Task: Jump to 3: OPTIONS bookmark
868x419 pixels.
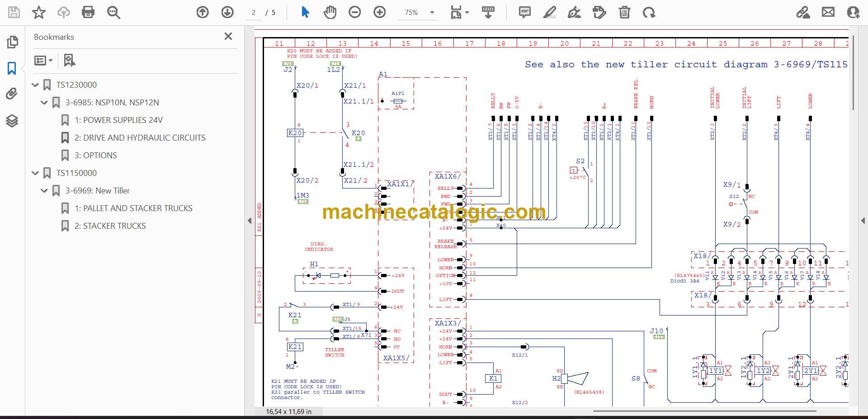Action: [95, 155]
